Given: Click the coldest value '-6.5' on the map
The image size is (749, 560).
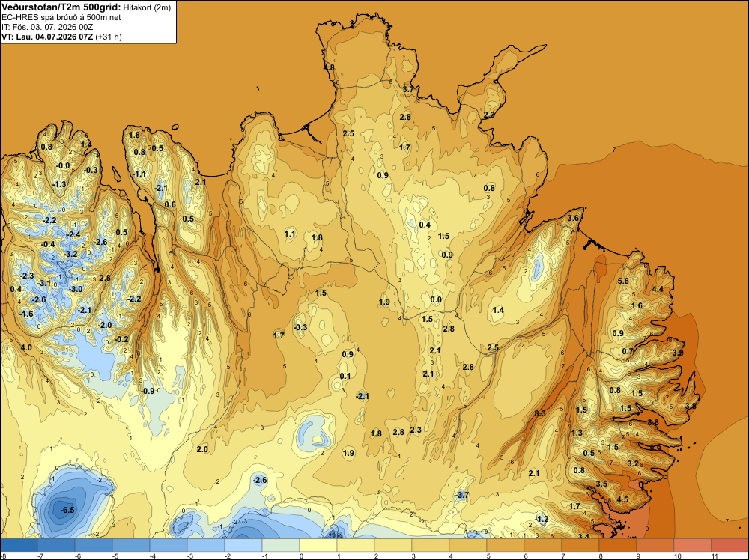Looking at the screenshot, I should pos(67,510).
